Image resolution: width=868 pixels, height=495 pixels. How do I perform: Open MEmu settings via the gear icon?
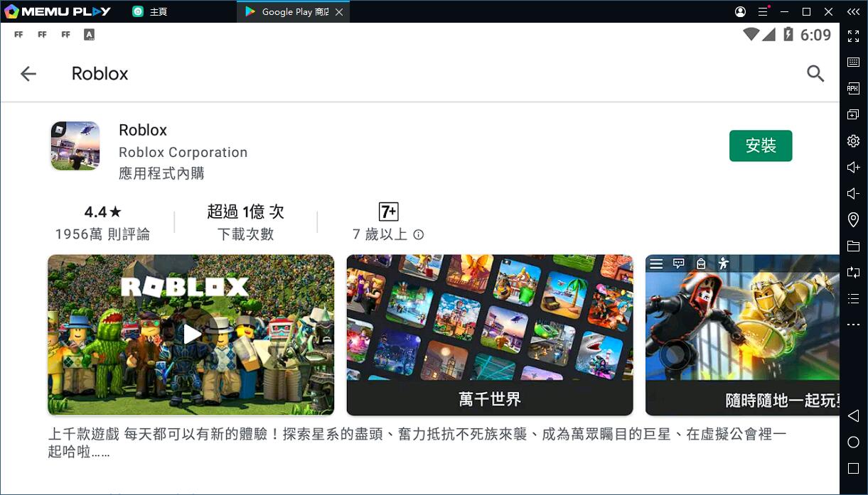point(853,141)
